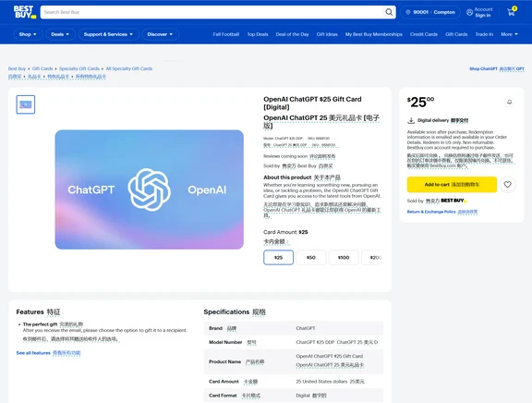Screen dimensions: 532x403
Task: Open the Shop ChatGPT link
Action: click(x=483, y=68)
